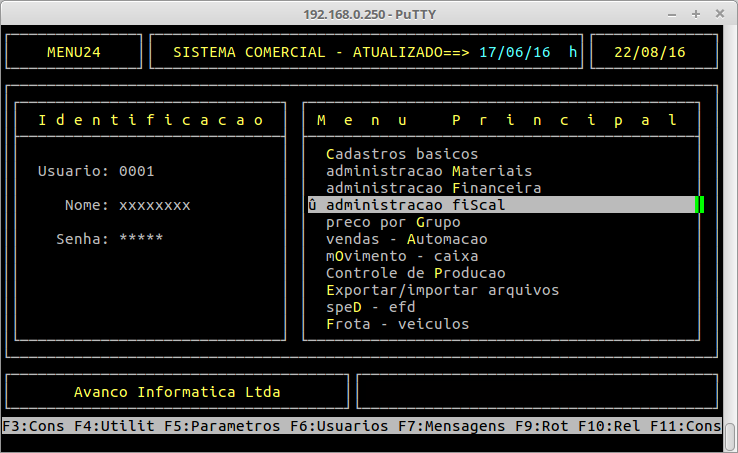
Task: Click the MENU24 header box
Action: pos(74,52)
